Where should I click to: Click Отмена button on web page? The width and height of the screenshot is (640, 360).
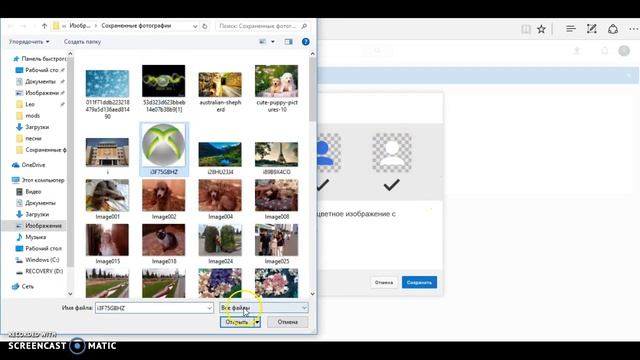(x=384, y=282)
